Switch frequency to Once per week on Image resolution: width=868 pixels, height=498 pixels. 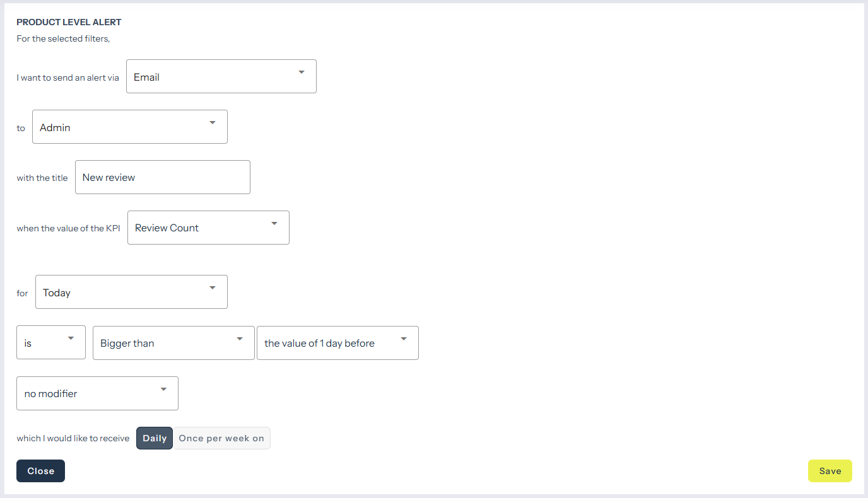[x=221, y=438]
